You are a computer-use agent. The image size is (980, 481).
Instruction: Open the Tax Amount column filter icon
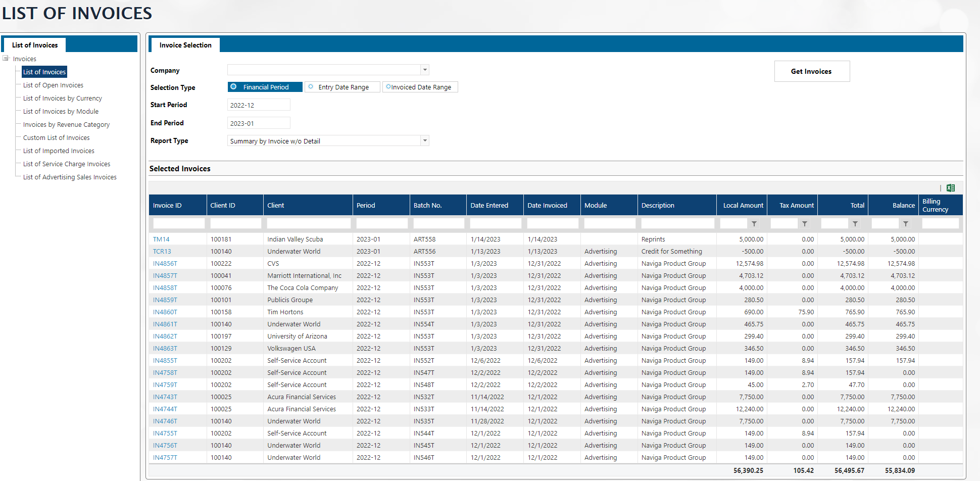pos(805,224)
